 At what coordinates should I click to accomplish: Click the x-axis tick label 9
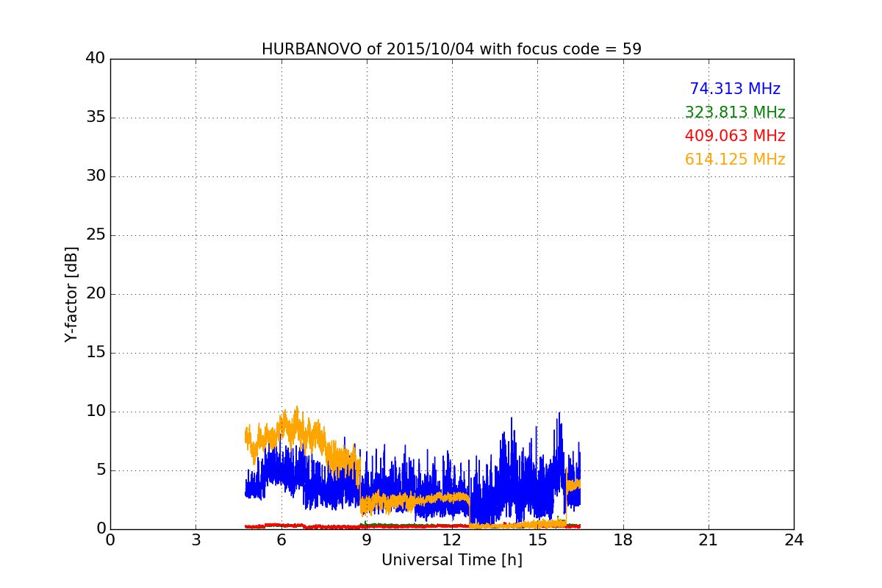tap(367, 540)
